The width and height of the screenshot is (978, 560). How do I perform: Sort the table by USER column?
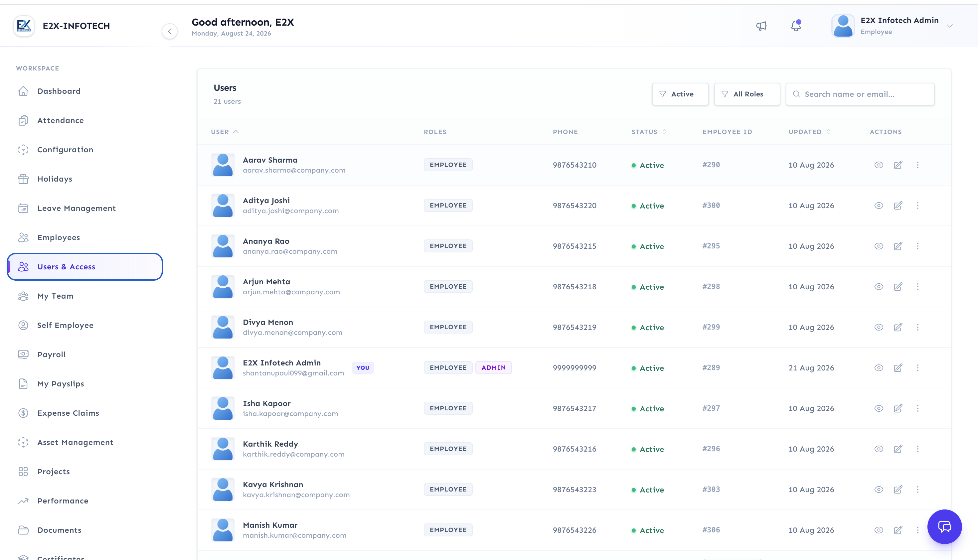point(225,132)
